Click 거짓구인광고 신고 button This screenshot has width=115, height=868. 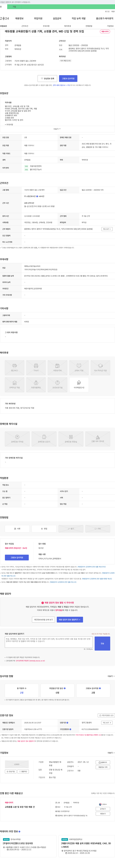[x=106, y=715]
